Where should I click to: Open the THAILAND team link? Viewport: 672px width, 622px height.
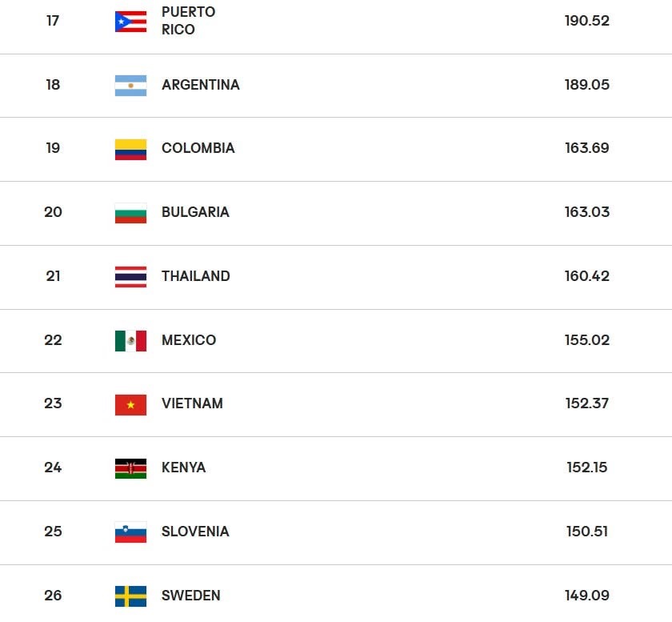click(196, 276)
